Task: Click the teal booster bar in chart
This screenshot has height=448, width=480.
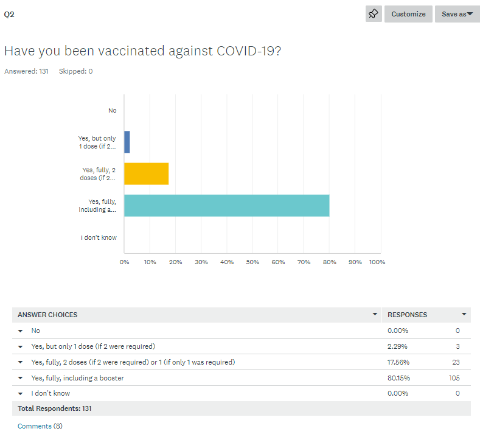Action: [x=226, y=206]
